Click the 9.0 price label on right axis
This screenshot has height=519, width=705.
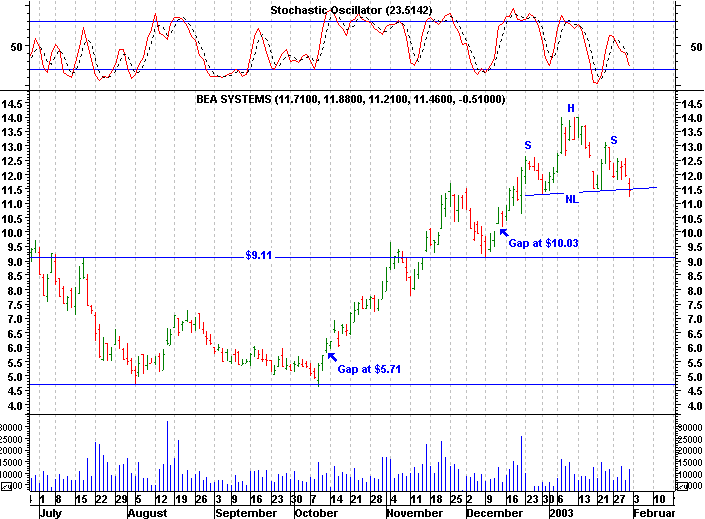coord(695,262)
